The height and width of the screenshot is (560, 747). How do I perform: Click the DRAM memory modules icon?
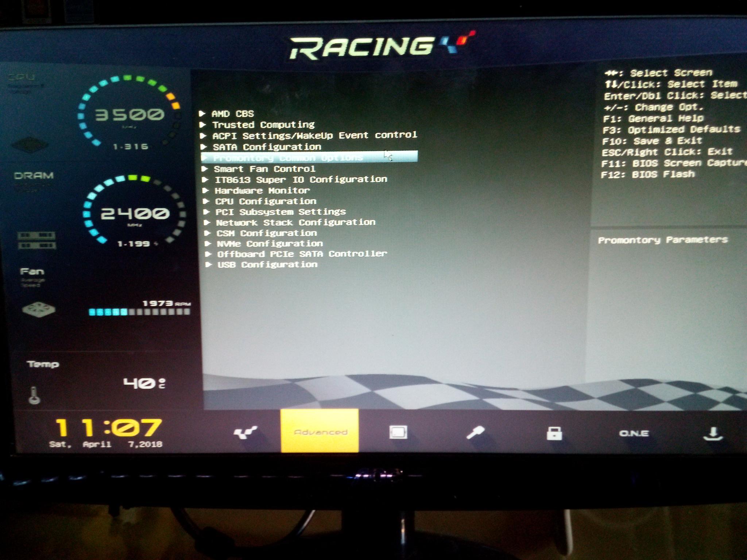pyautogui.click(x=36, y=241)
